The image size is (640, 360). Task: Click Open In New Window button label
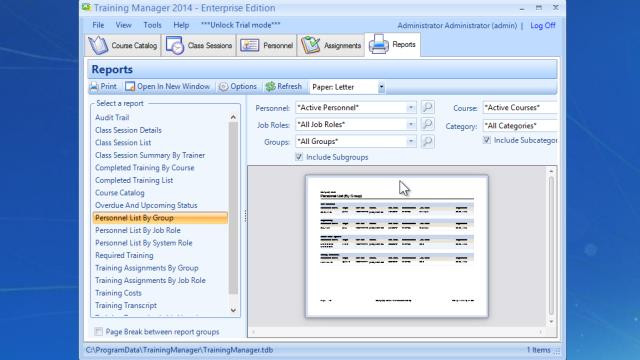[173, 87]
